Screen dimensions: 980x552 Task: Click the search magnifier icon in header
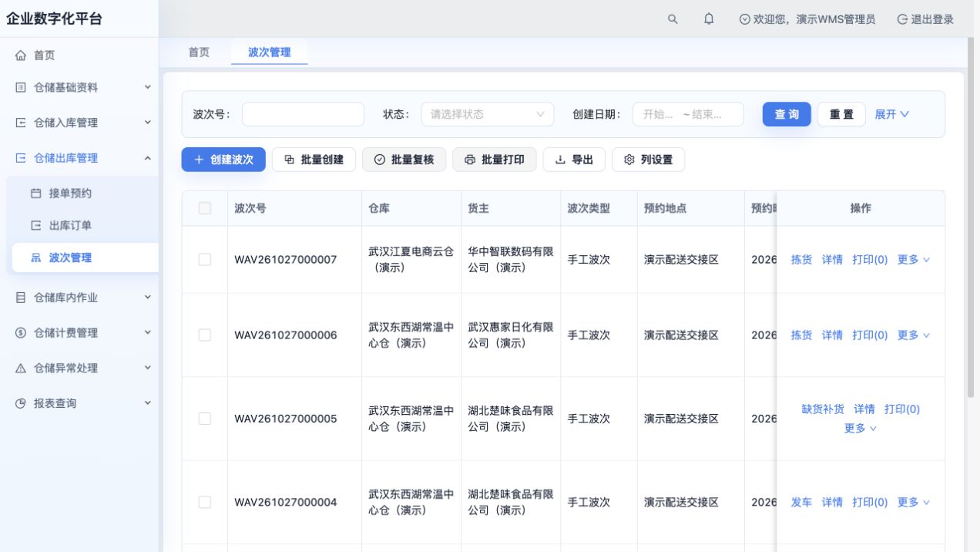(673, 19)
